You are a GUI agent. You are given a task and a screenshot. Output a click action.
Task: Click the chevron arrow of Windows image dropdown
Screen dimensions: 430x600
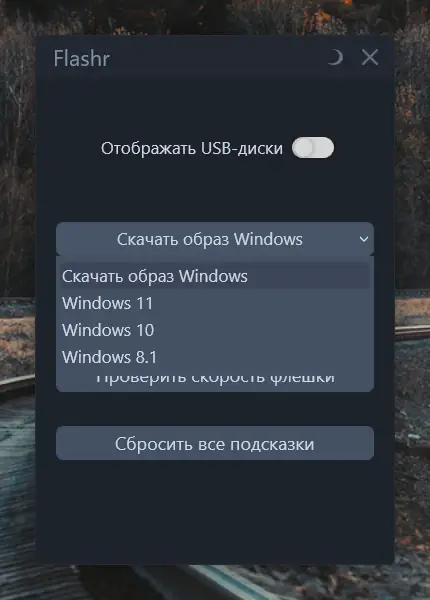coord(364,240)
